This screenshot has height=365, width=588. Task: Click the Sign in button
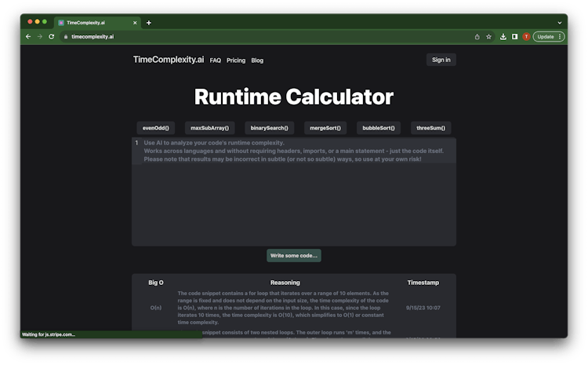(x=441, y=60)
